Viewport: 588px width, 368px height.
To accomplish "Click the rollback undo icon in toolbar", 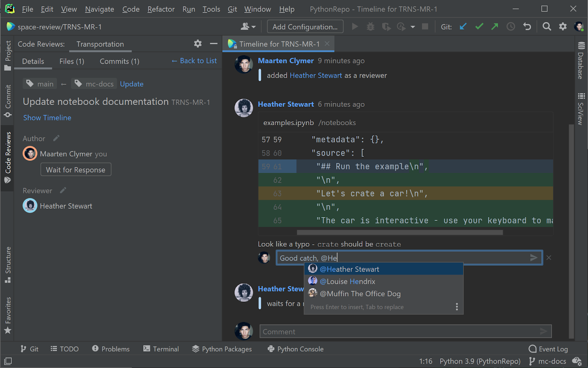I will 527,26.
